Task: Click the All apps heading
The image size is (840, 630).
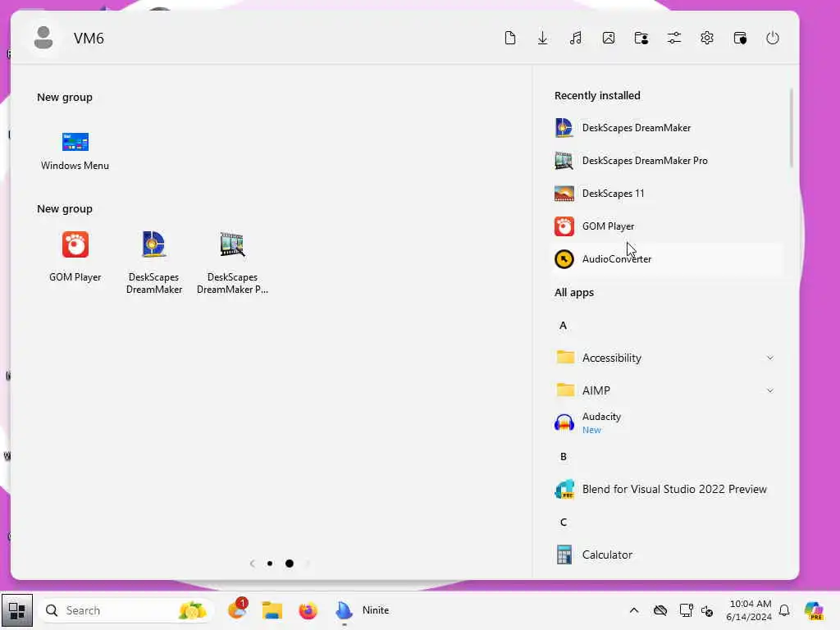Action: point(574,293)
